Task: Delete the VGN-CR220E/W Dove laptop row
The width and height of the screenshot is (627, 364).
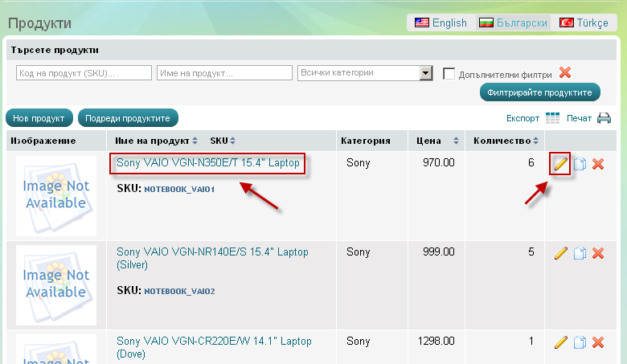Action: tap(598, 342)
